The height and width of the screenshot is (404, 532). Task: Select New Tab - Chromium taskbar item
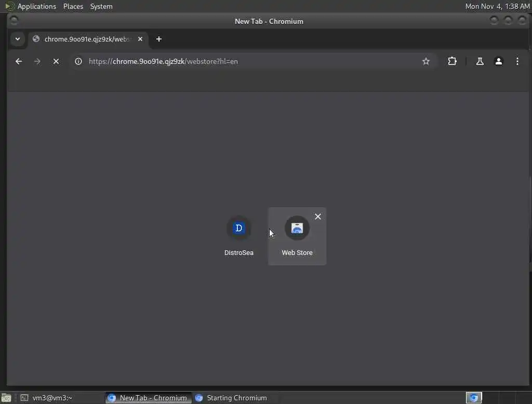click(x=148, y=398)
